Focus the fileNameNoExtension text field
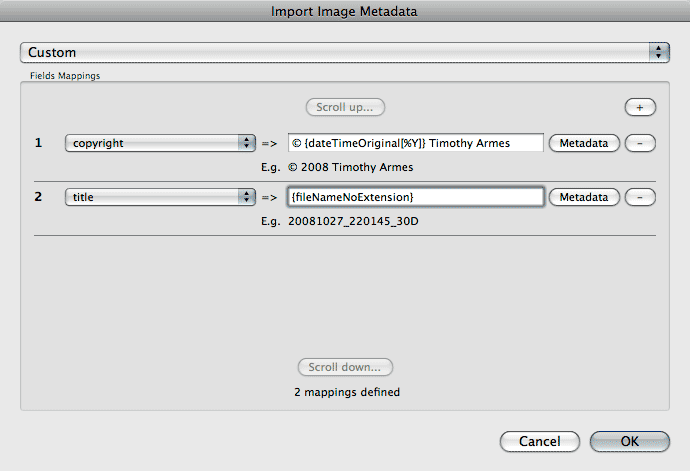The image size is (690, 471). point(415,197)
